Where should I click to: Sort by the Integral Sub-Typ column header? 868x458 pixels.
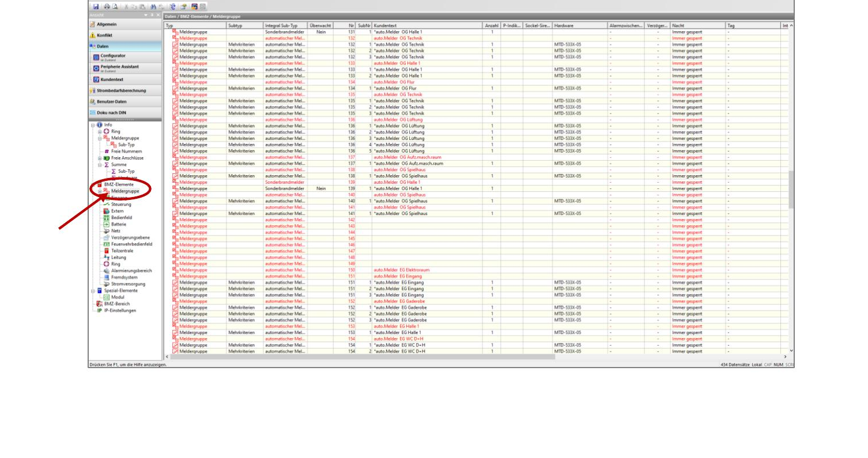coord(285,26)
